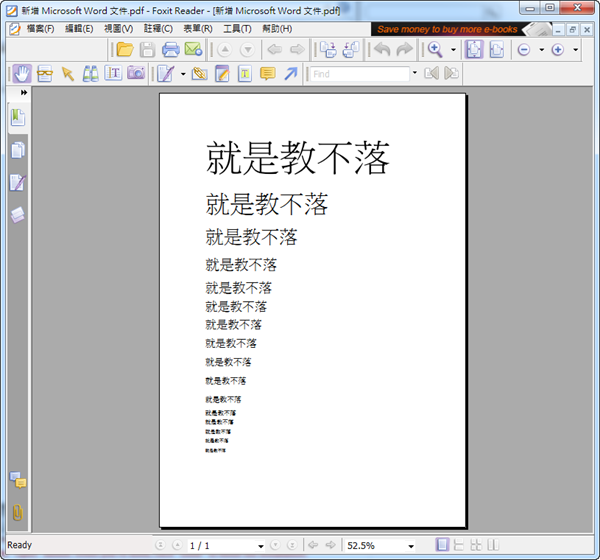
Task: Open the page number dropdown
Action: pyautogui.click(x=261, y=546)
